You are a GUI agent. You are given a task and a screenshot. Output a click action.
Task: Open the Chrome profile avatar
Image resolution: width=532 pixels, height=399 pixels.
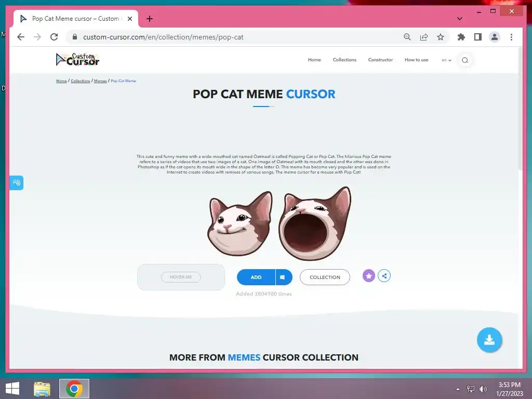495,37
